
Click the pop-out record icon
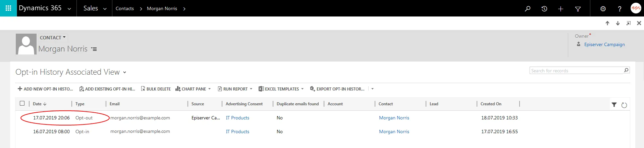[629, 23]
